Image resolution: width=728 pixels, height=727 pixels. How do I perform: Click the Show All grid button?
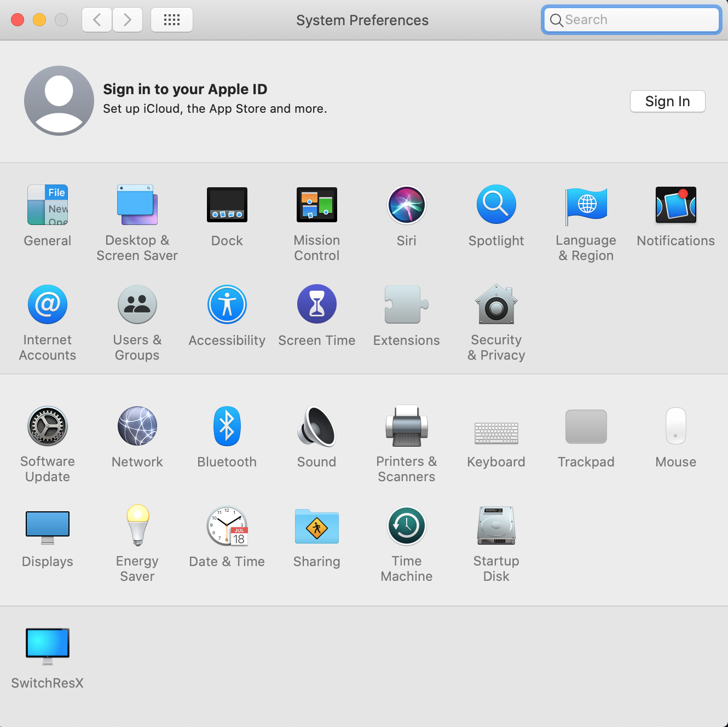tap(172, 20)
